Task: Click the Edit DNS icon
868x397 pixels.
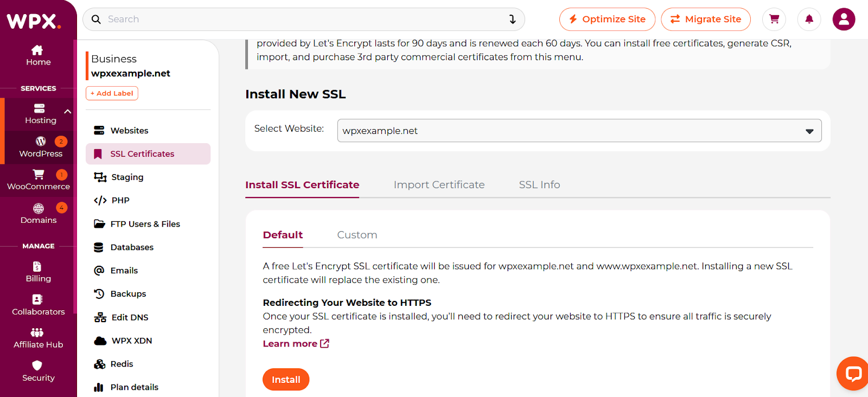Action: (100, 317)
